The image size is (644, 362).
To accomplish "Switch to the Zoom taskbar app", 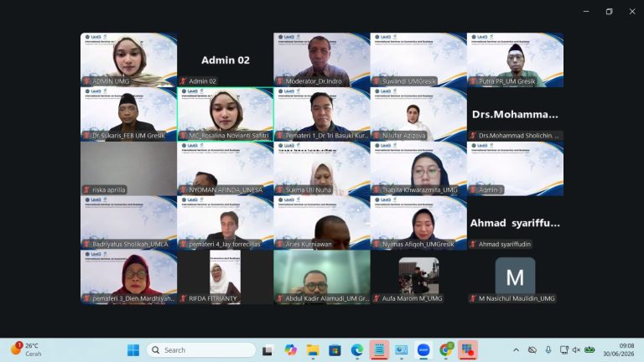I will tap(423, 350).
